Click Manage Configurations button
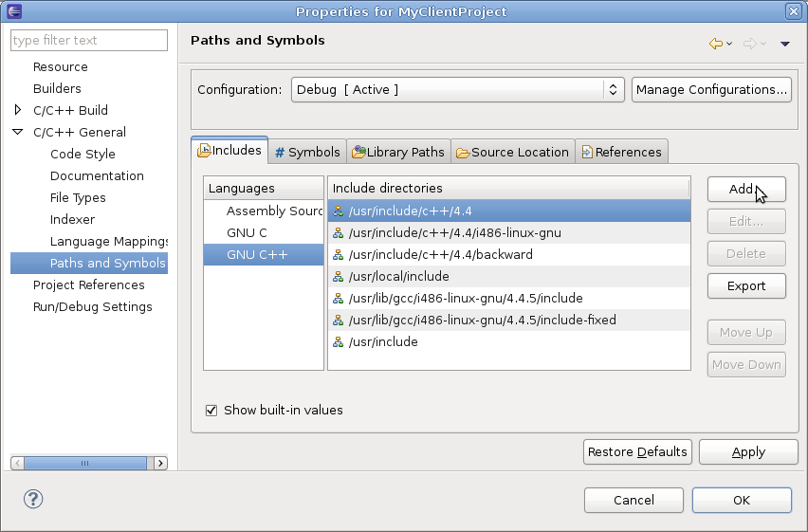The height and width of the screenshot is (532, 808). click(x=711, y=90)
